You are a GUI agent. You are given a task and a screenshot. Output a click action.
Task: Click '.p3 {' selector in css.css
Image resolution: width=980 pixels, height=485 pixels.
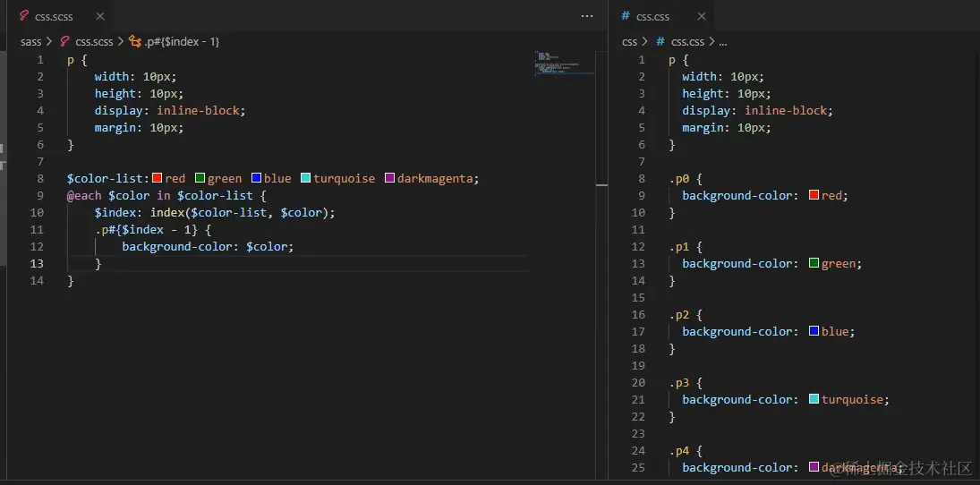pos(686,382)
